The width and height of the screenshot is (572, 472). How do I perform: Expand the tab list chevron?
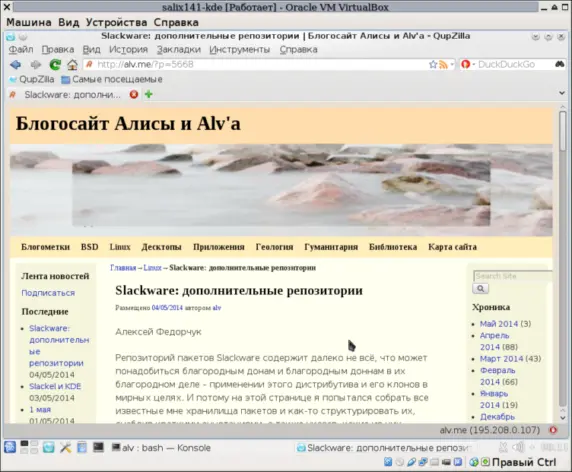[562, 93]
